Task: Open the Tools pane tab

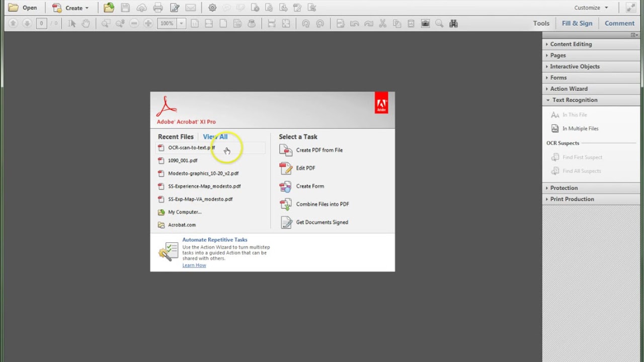Action: [541, 23]
